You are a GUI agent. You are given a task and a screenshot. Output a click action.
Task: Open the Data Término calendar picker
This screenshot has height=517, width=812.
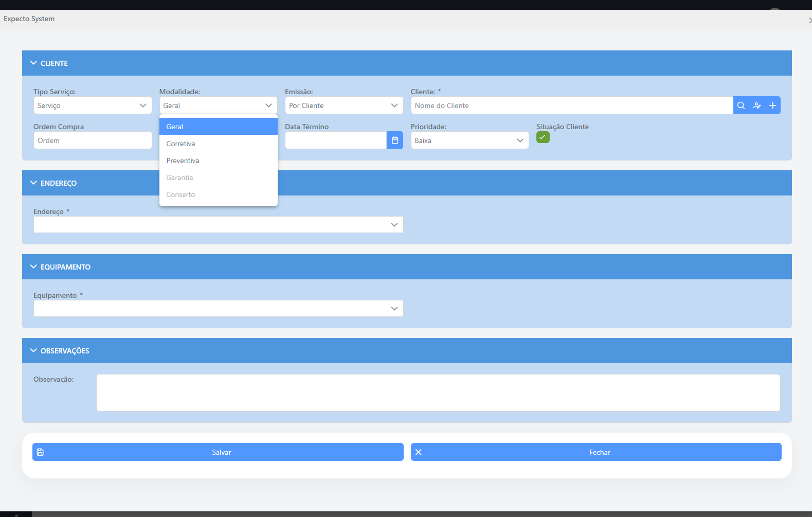tap(394, 140)
